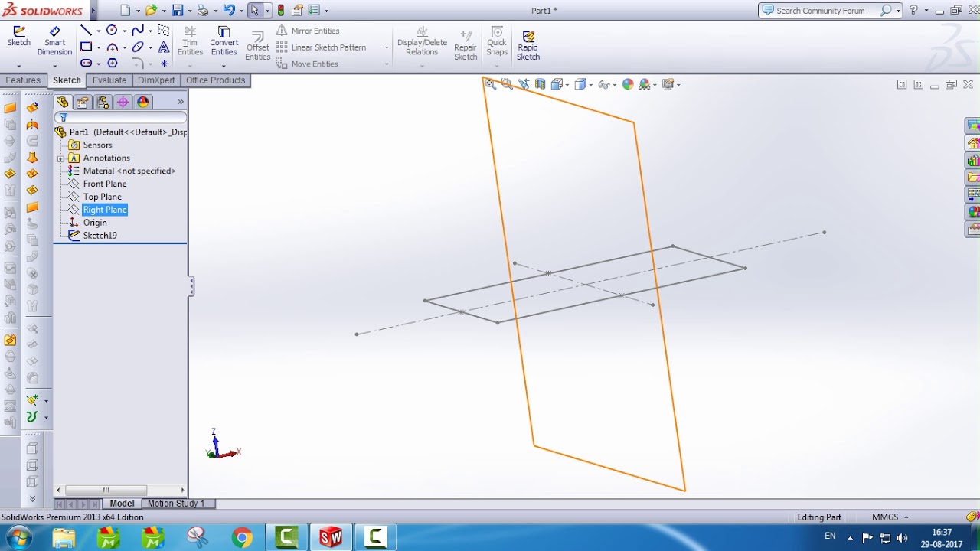Switch to the DimXpert tab
This screenshot has width=980, height=551.
(156, 80)
